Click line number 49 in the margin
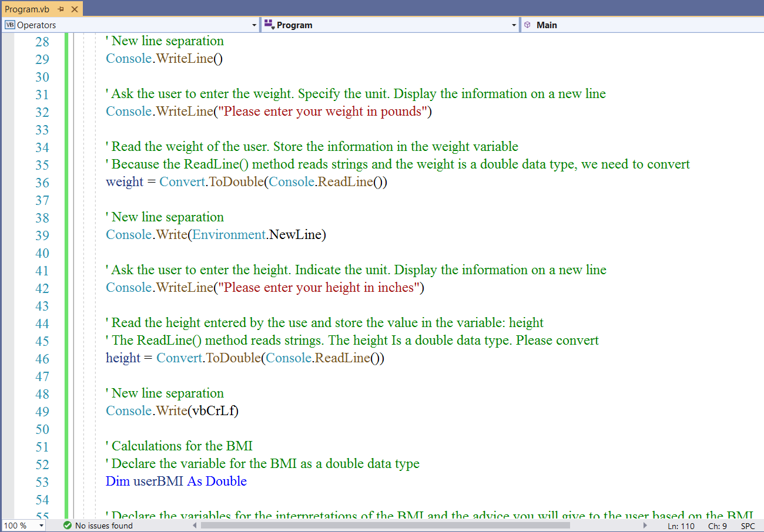This screenshot has width=764, height=532. [x=42, y=412]
